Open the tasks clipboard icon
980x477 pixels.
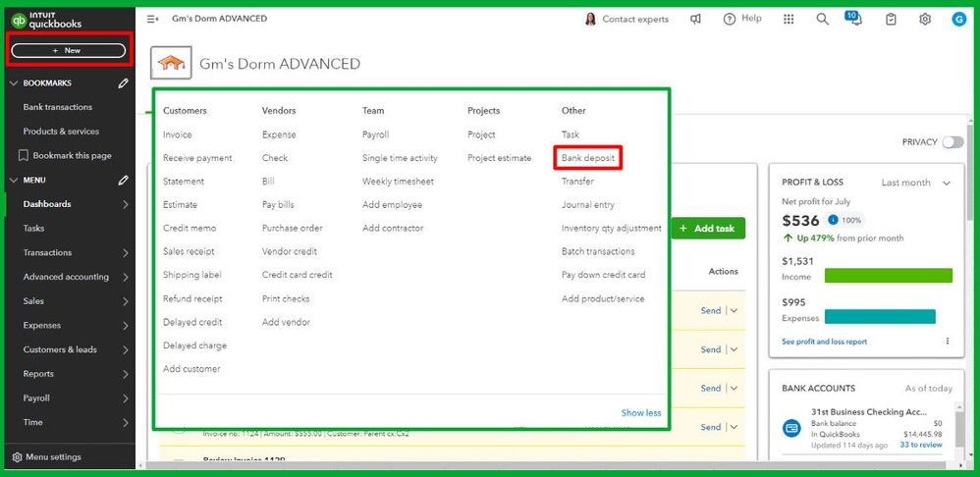tap(891, 20)
